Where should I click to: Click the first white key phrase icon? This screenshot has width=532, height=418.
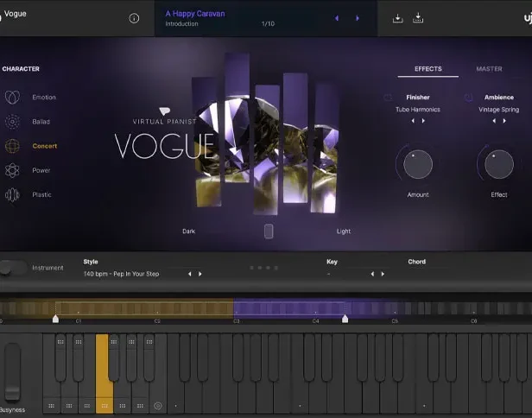(x=51, y=406)
